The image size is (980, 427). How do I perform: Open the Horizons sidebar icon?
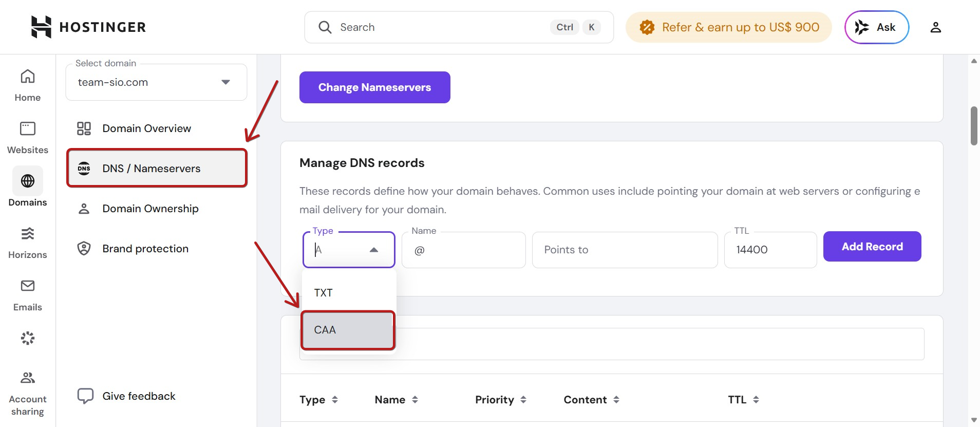pyautogui.click(x=28, y=243)
